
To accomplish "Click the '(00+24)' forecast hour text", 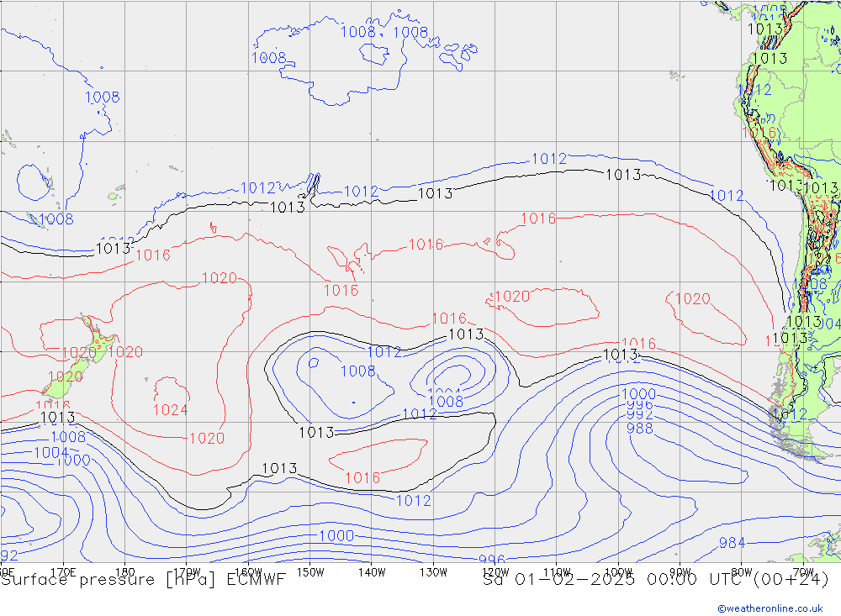I will [x=791, y=579].
